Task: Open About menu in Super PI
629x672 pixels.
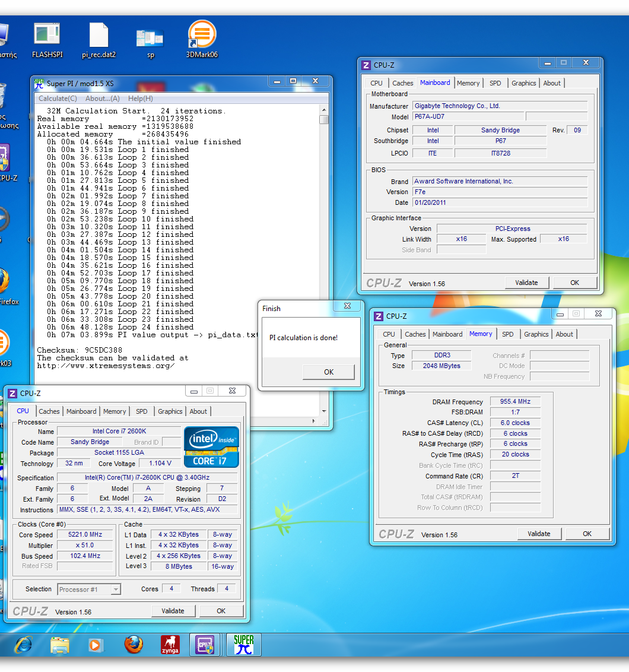Action: click(103, 99)
